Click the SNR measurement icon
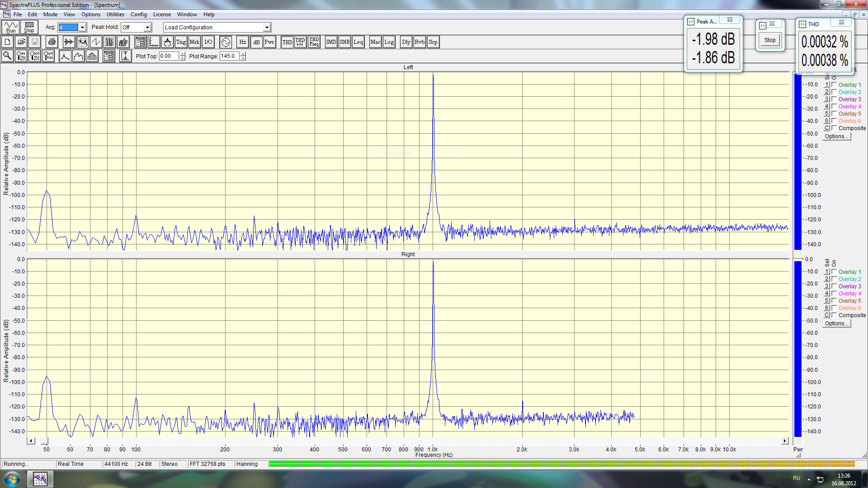 (344, 42)
